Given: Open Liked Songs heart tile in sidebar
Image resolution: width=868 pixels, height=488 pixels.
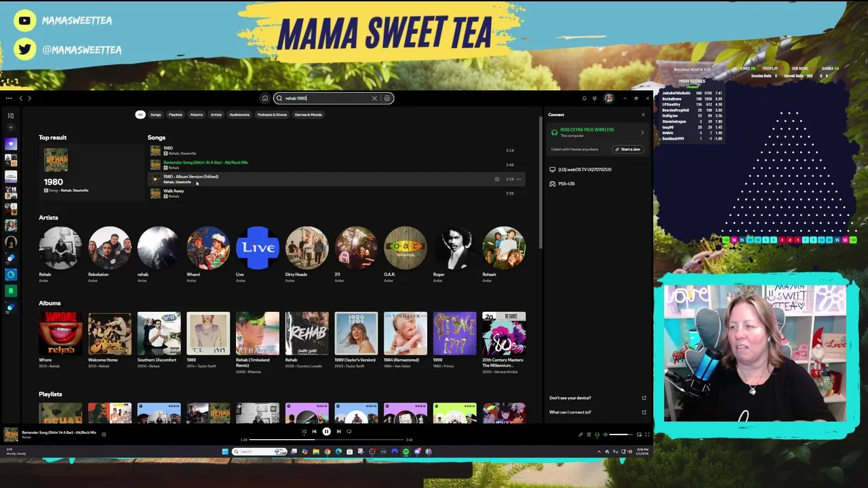Looking at the screenshot, I should (10, 144).
